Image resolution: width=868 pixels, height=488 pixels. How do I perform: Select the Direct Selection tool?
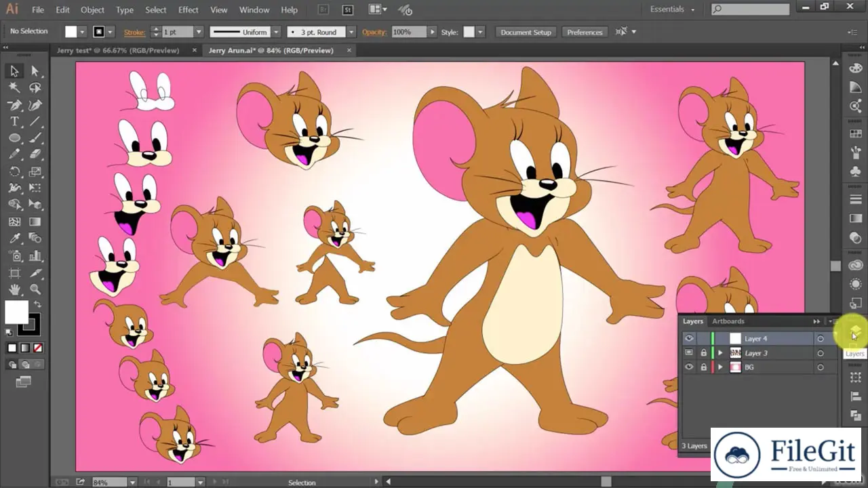pyautogui.click(x=35, y=71)
